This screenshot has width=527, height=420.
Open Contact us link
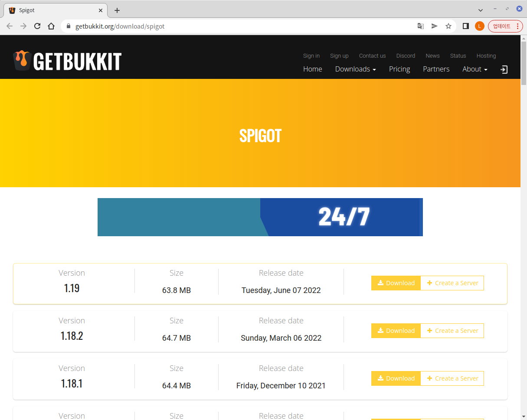coord(372,55)
